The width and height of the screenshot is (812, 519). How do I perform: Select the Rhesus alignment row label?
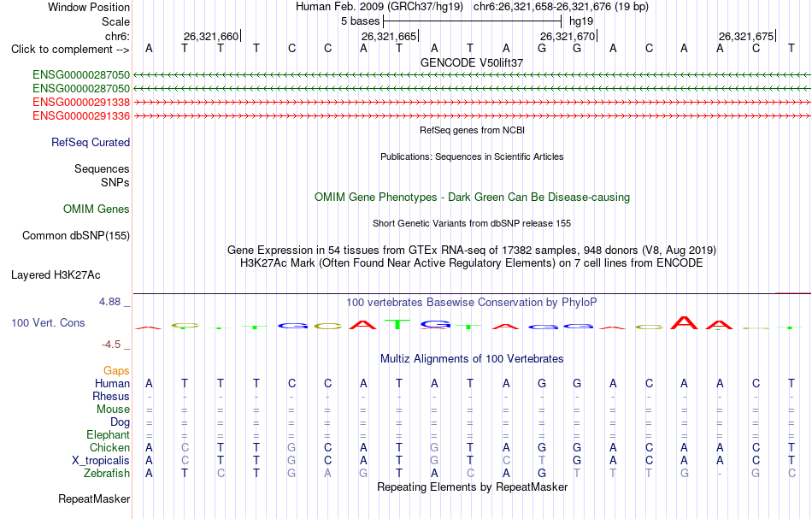[x=111, y=396]
